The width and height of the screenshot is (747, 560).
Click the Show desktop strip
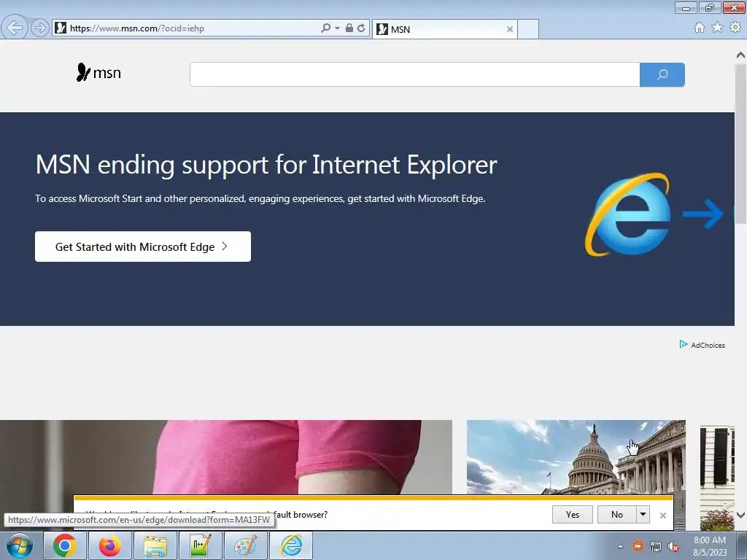(742, 546)
